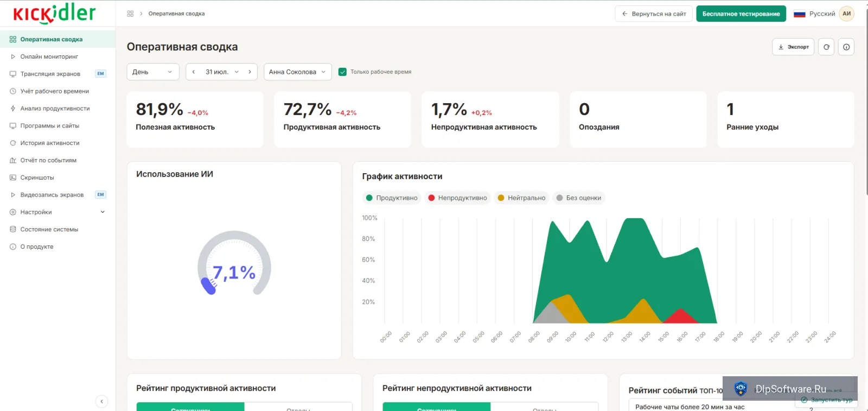Toggle Без оценки legend series
The image size is (868, 411).
[578, 198]
